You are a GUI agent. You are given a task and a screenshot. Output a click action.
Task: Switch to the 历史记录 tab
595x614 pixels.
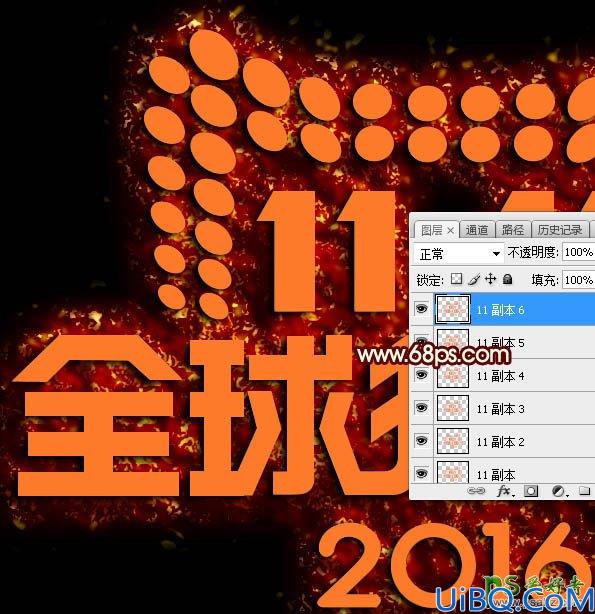pyautogui.click(x=559, y=230)
